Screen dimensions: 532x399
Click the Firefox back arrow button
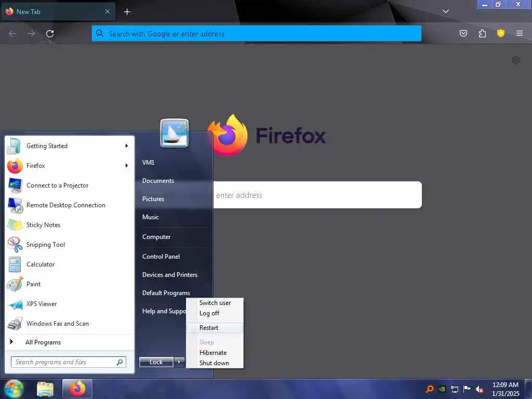tap(12, 34)
